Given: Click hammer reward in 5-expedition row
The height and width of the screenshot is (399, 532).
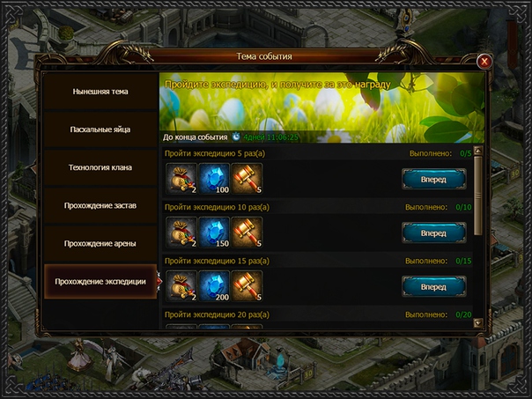Looking at the screenshot, I should click(247, 179).
